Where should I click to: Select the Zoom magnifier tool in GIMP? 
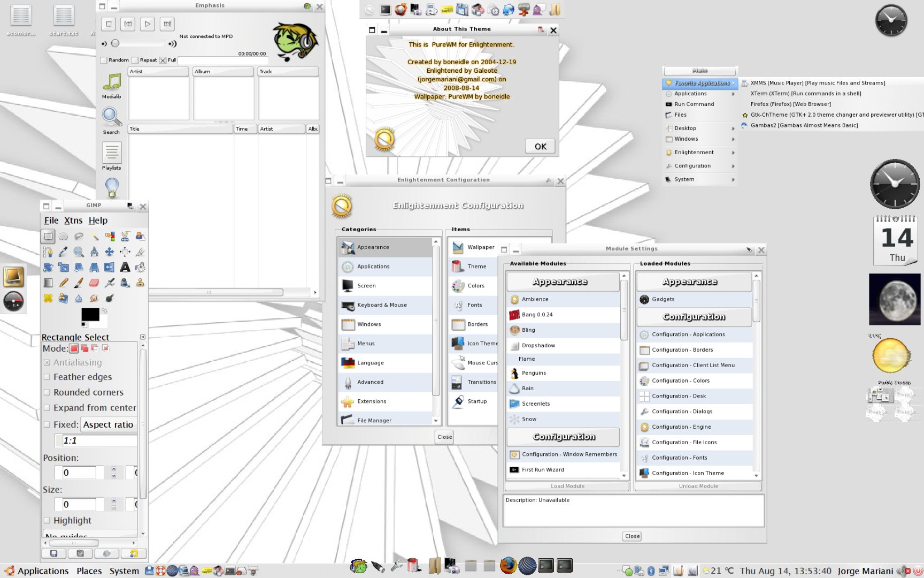coord(79,252)
